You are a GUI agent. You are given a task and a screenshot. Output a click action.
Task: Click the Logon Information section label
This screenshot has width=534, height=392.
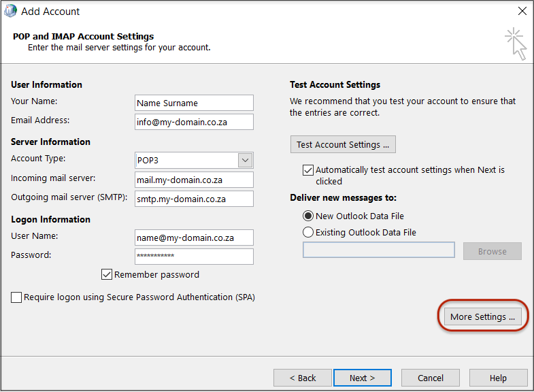coord(50,219)
